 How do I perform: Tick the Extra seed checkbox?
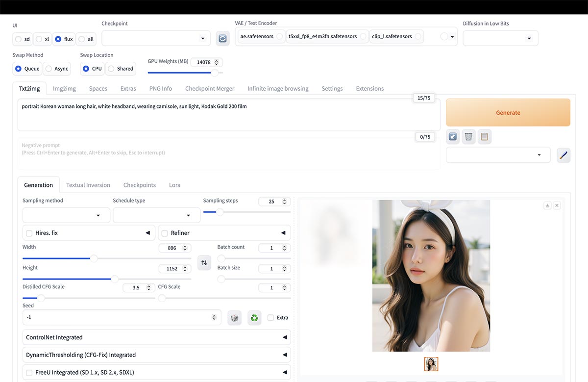pyautogui.click(x=271, y=318)
